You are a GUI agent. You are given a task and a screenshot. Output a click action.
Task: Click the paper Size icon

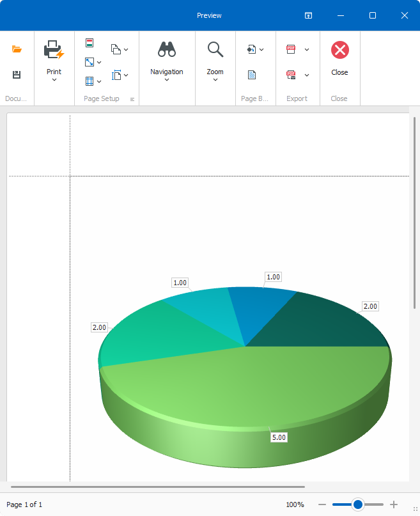click(x=116, y=75)
